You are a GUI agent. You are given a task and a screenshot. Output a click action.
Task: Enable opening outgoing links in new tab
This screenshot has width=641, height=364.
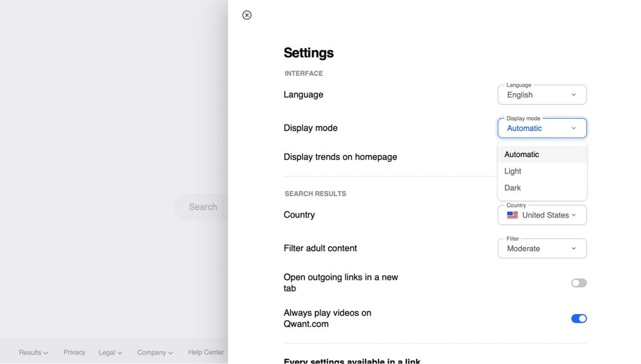click(x=578, y=283)
